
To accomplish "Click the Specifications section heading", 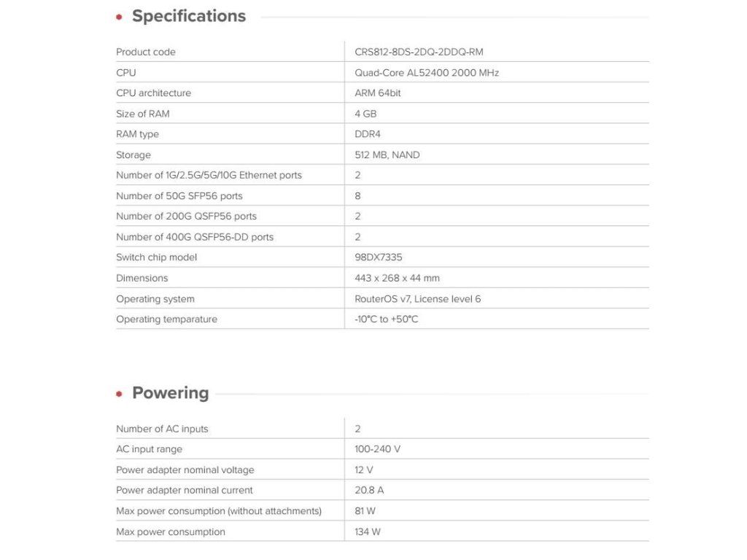I will tap(188, 17).
